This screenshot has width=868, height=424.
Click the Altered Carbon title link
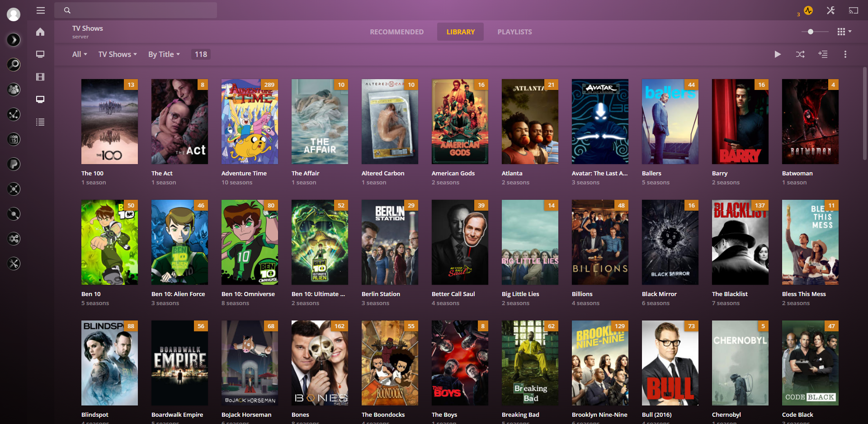(383, 173)
